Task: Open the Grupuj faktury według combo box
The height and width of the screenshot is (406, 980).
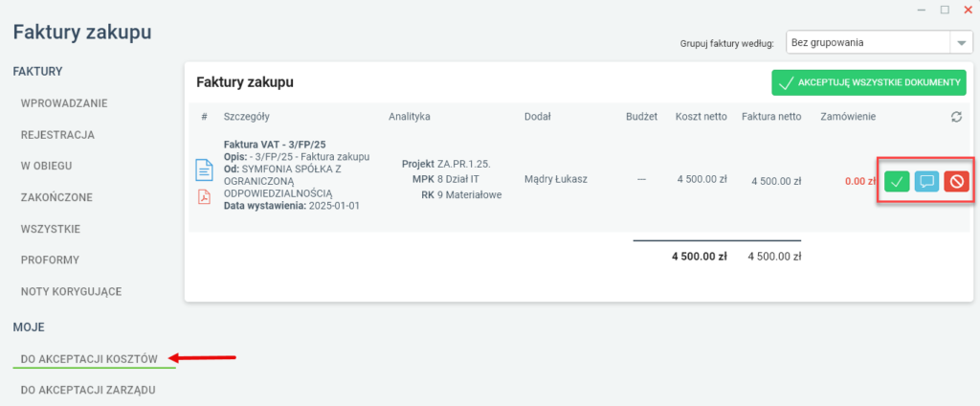Action: 879,43
